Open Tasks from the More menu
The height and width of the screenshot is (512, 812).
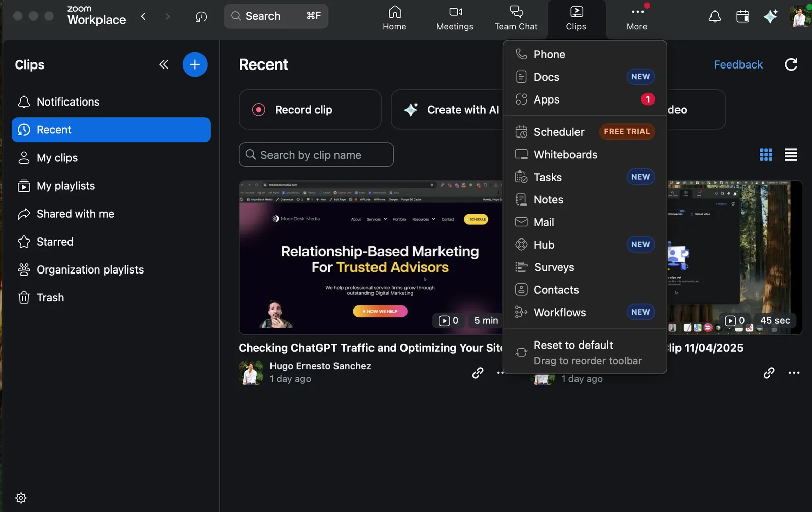[x=585, y=177]
